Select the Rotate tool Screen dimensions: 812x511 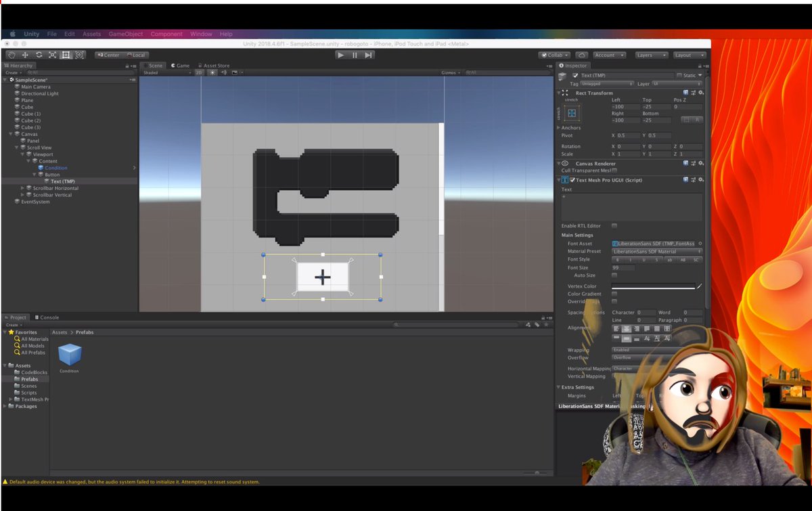point(39,55)
